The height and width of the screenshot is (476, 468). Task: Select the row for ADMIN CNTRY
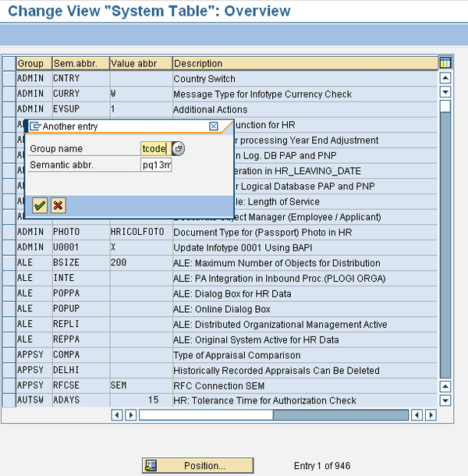[x=9, y=79]
